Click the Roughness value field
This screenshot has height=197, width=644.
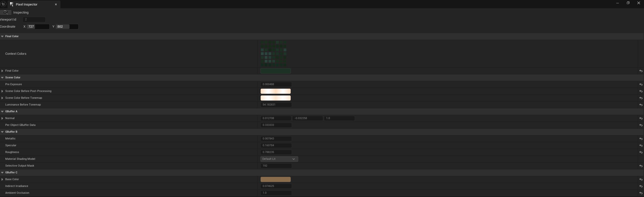coord(276,152)
